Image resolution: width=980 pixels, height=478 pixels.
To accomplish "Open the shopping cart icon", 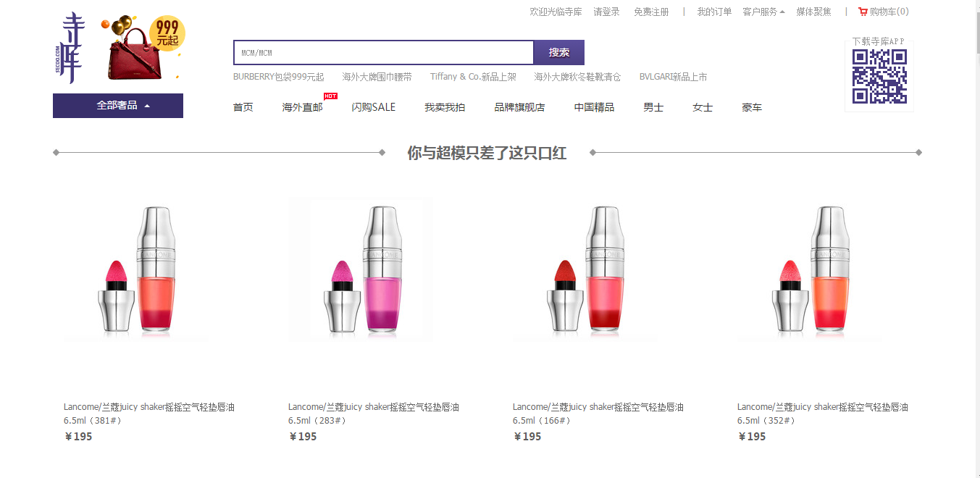I will click(863, 12).
